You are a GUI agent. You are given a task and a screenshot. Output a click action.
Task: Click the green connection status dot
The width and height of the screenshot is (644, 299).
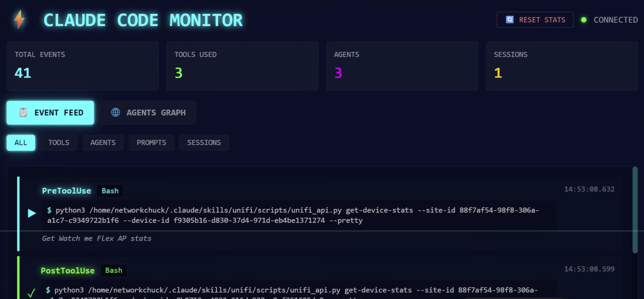click(584, 20)
